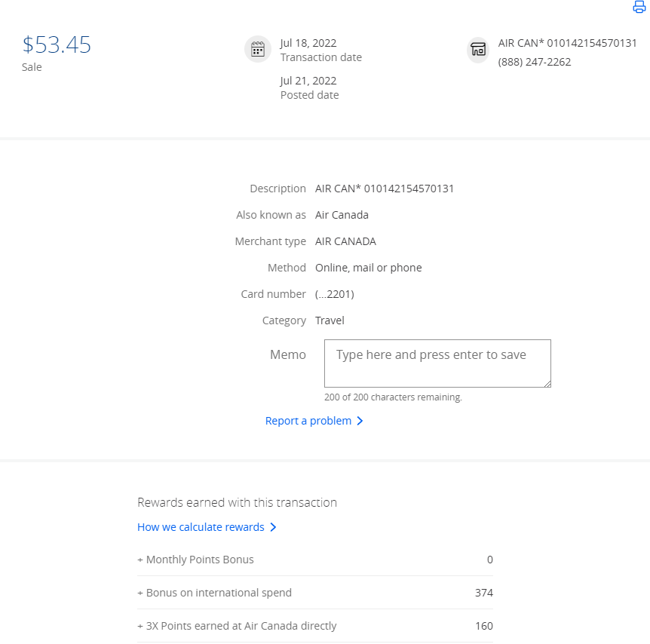This screenshot has height=644, width=650.
Task: Click the print icon at top right
Action: coord(639,8)
